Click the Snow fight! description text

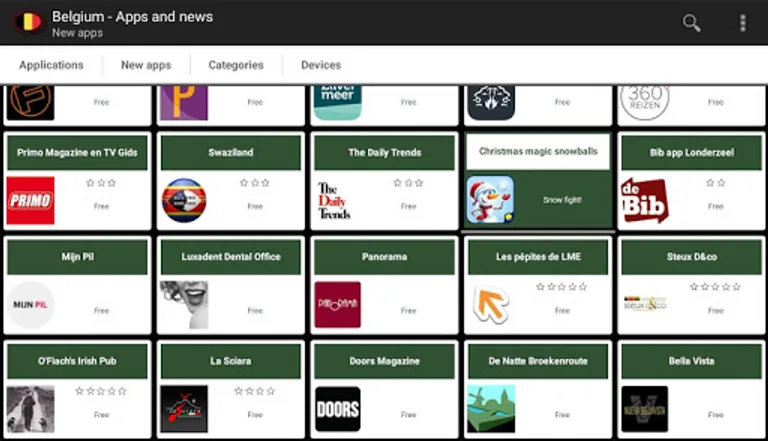pos(562,200)
